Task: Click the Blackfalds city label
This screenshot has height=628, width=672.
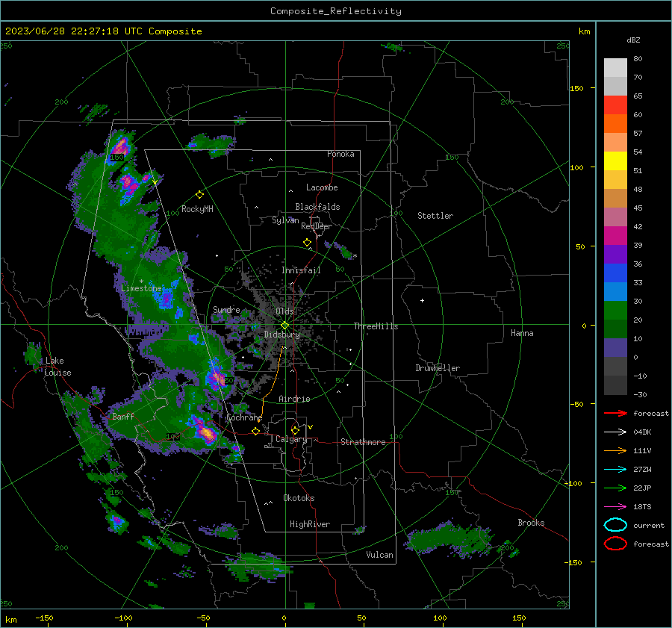Action: pos(317,207)
